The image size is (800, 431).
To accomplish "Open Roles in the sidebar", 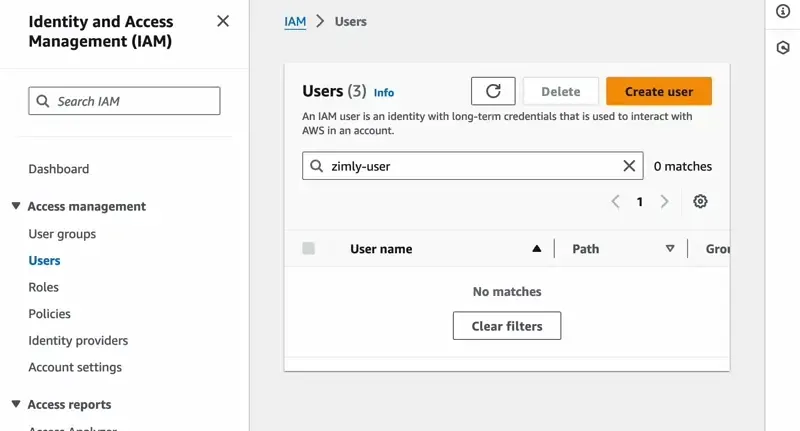I will coord(43,287).
